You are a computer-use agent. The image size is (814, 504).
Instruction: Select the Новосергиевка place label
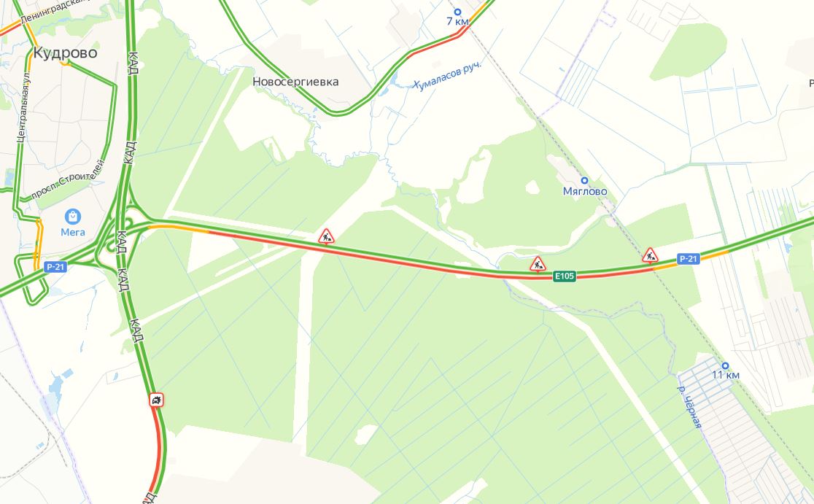[295, 82]
